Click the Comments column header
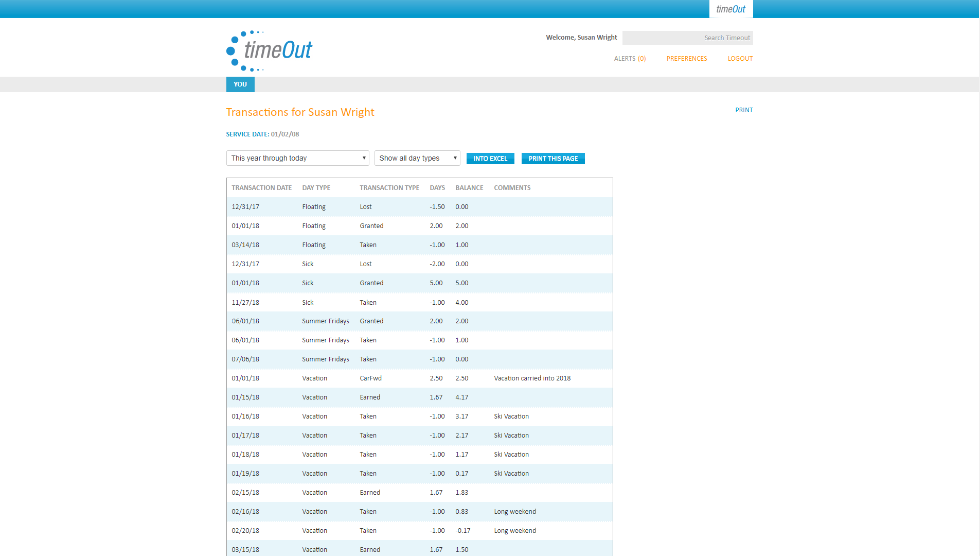Viewport: 980px width, 556px height. tap(512, 188)
